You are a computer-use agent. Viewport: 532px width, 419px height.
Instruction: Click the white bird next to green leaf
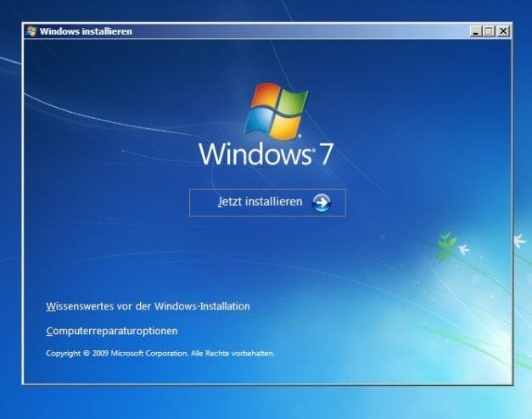click(464, 250)
